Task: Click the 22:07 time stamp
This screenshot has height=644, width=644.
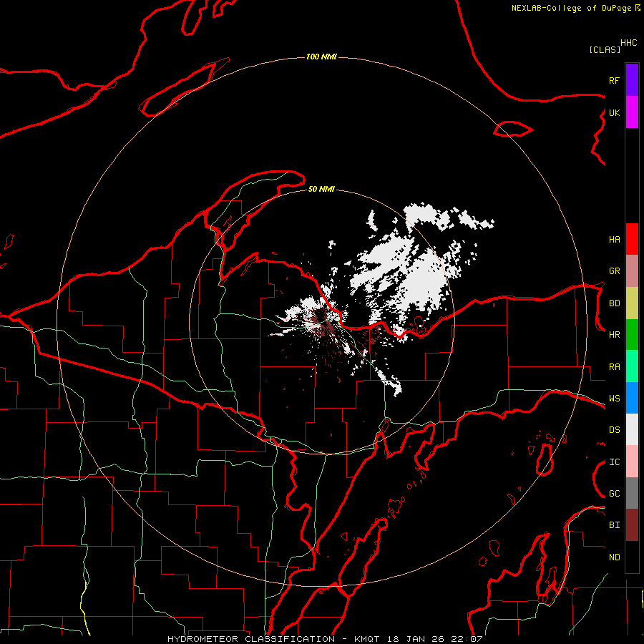Action: point(465,639)
